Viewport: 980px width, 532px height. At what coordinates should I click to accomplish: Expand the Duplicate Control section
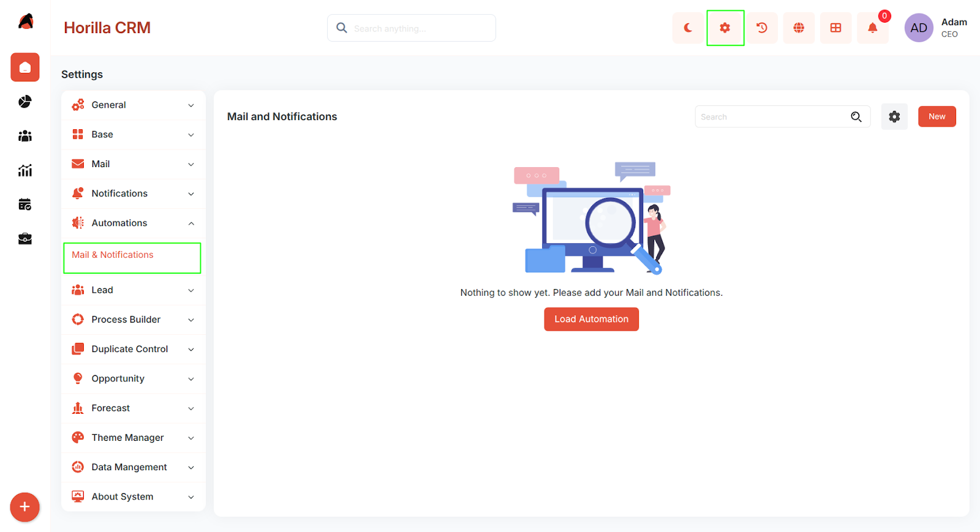[134, 349]
